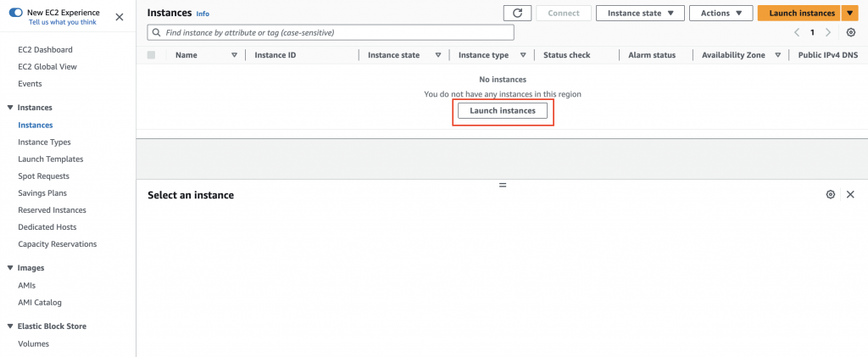Click Tell us what you think link
Image resolution: width=868 pixels, height=357 pixels.
(63, 22)
